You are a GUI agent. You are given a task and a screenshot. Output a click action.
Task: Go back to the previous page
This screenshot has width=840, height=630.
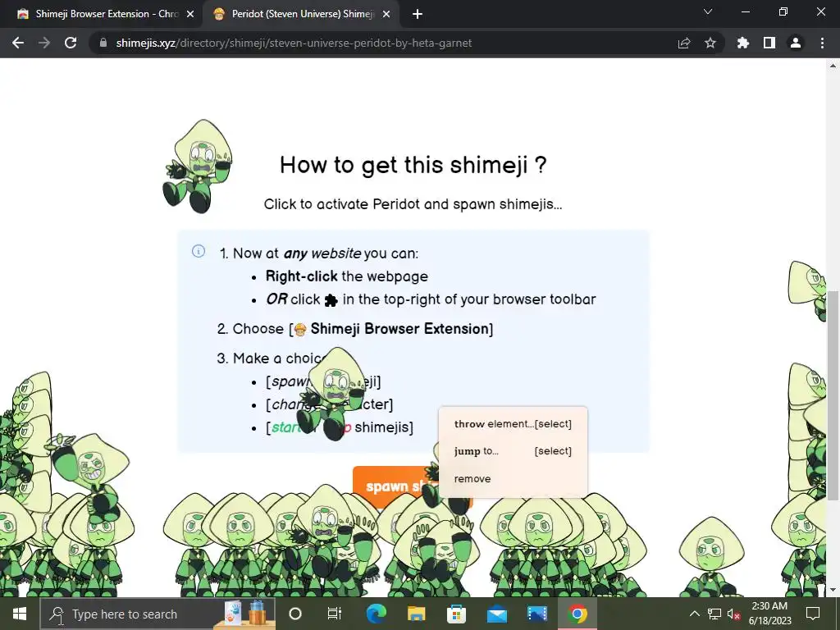tap(18, 43)
